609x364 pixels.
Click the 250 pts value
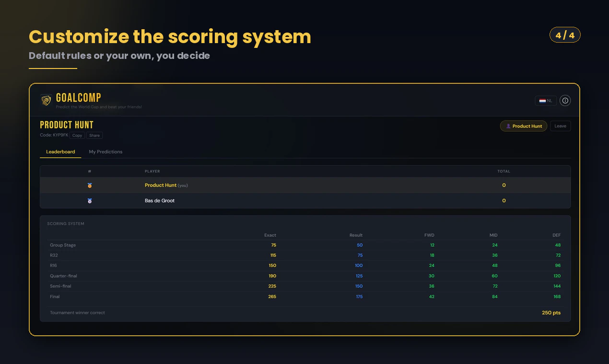551,313
